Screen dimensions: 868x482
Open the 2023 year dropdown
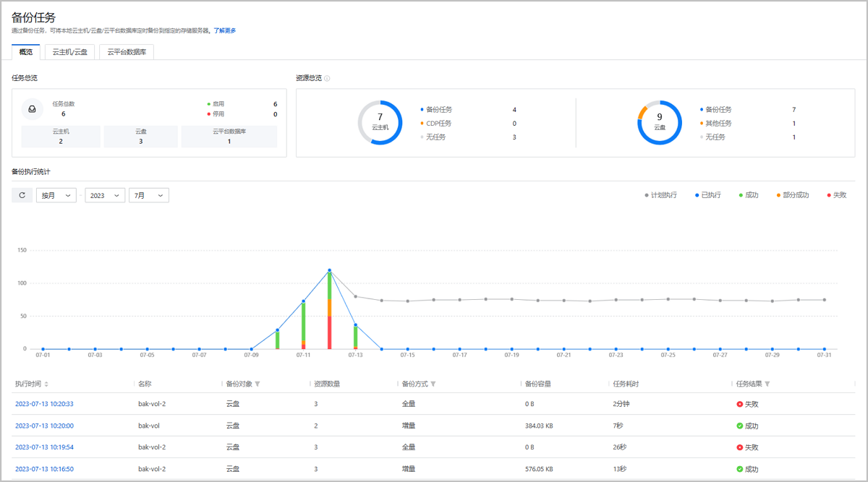point(104,194)
